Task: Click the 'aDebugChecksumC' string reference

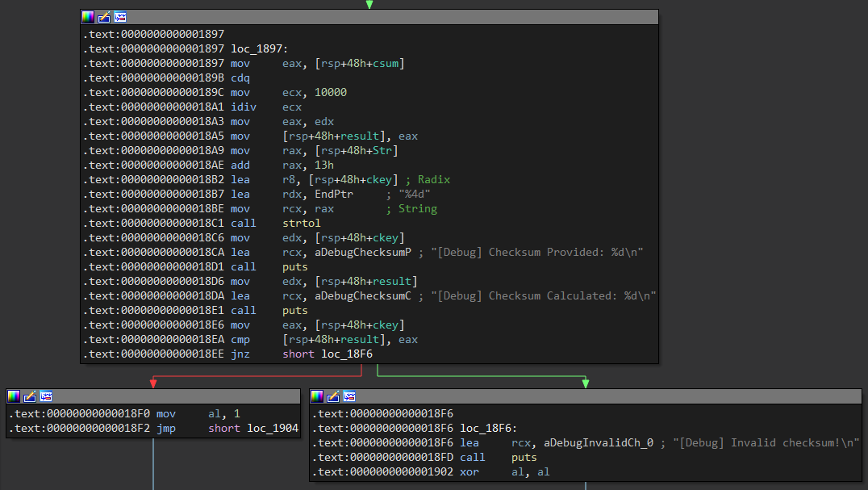Action: coord(362,295)
